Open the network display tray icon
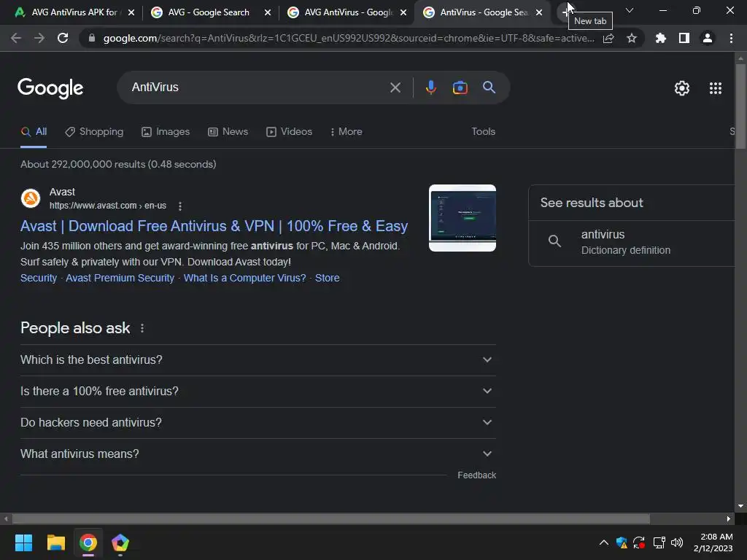The width and height of the screenshot is (747, 560). [659, 542]
